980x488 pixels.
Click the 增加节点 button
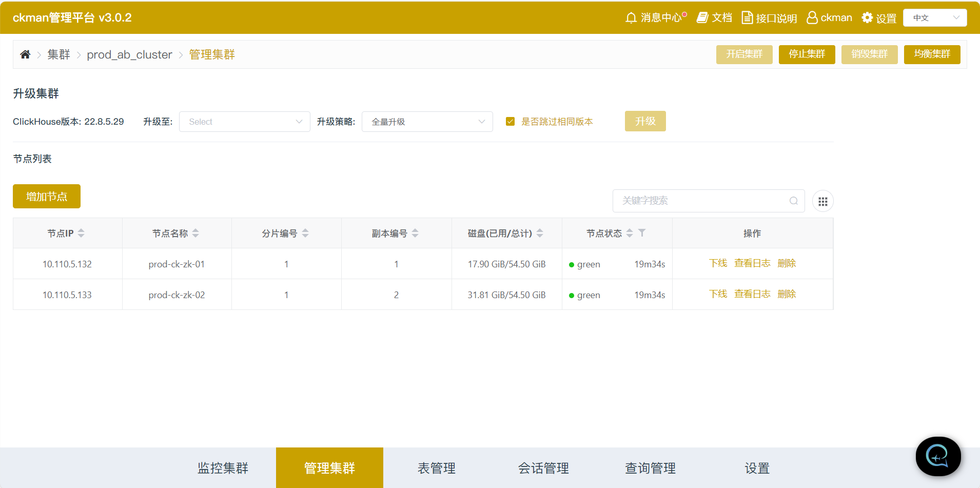tap(47, 197)
